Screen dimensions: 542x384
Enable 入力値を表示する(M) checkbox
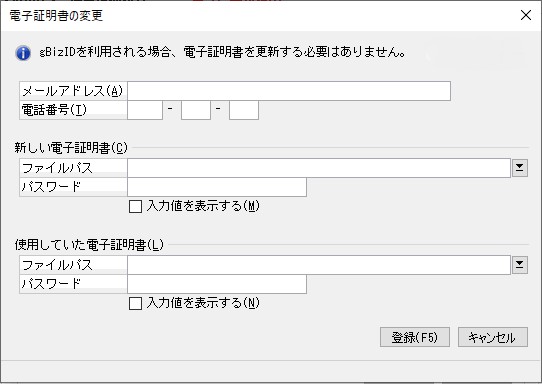coord(135,206)
